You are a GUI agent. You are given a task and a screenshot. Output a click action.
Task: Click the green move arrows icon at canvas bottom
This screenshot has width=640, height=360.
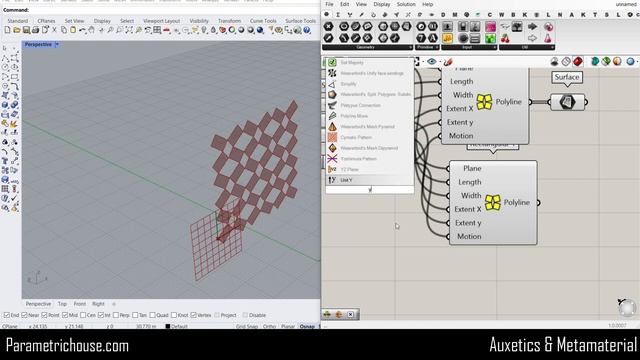pyautogui.click(x=327, y=314)
